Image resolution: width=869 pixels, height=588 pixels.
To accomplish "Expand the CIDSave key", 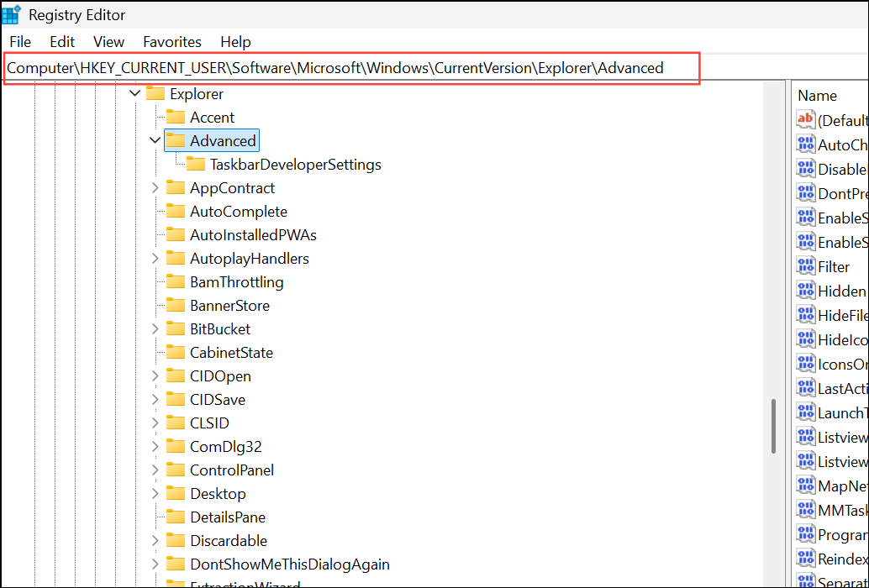I will click(x=155, y=400).
